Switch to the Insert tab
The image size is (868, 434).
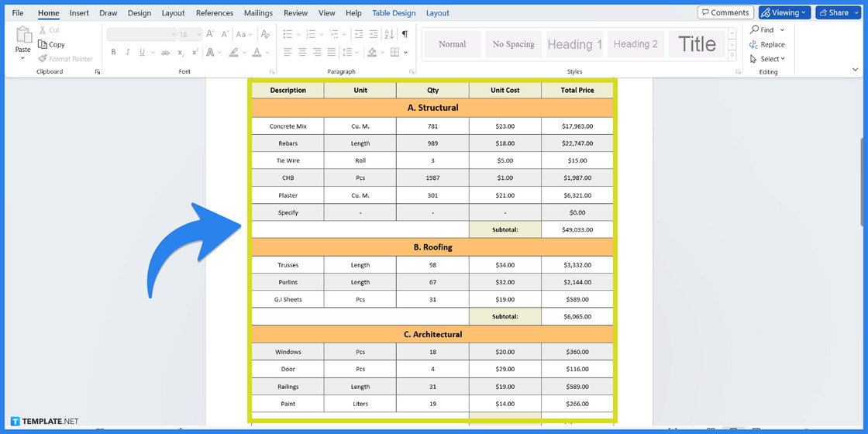[x=79, y=12]
